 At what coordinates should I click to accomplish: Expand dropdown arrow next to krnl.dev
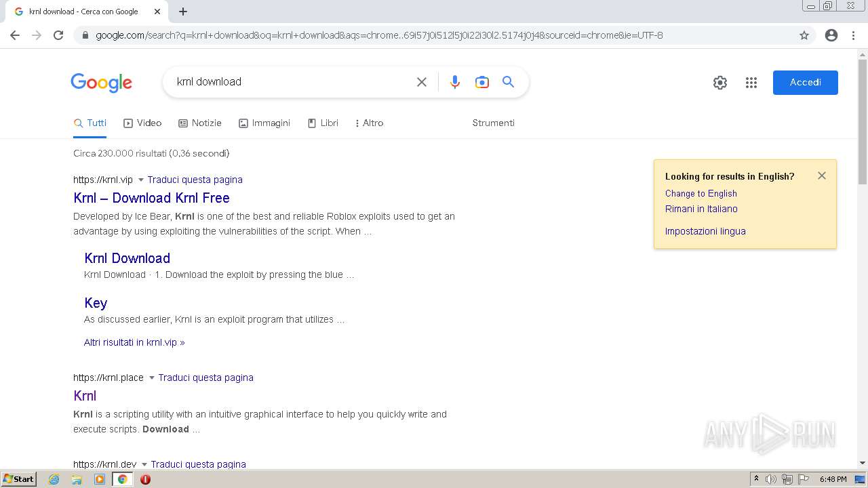point(144,464)
